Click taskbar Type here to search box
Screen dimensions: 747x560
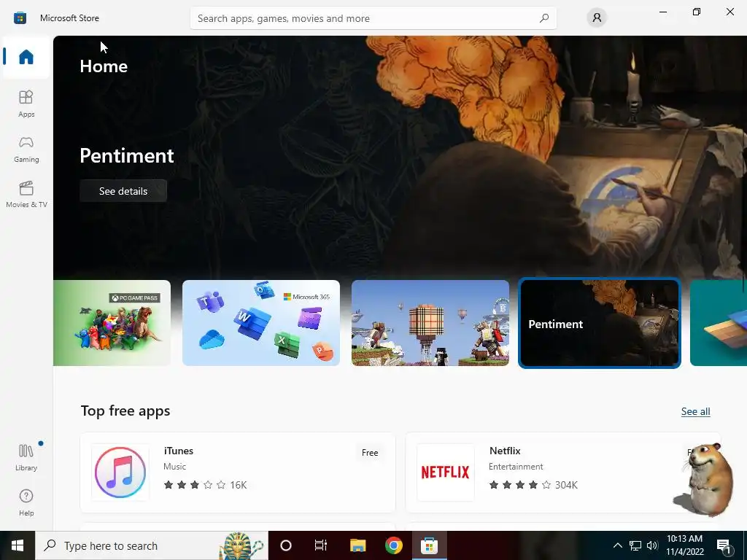(x=152, y=545)
